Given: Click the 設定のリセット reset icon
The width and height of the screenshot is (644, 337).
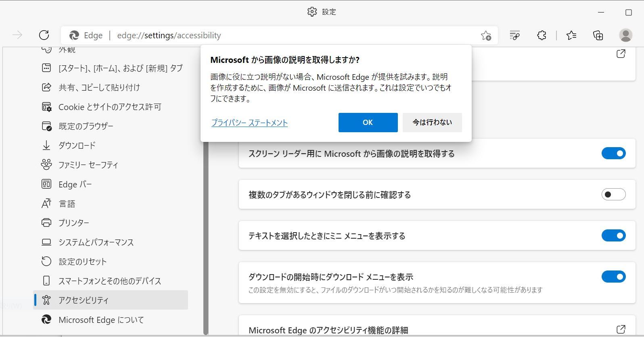Looking at the screenshot, I should pos(46,261).
